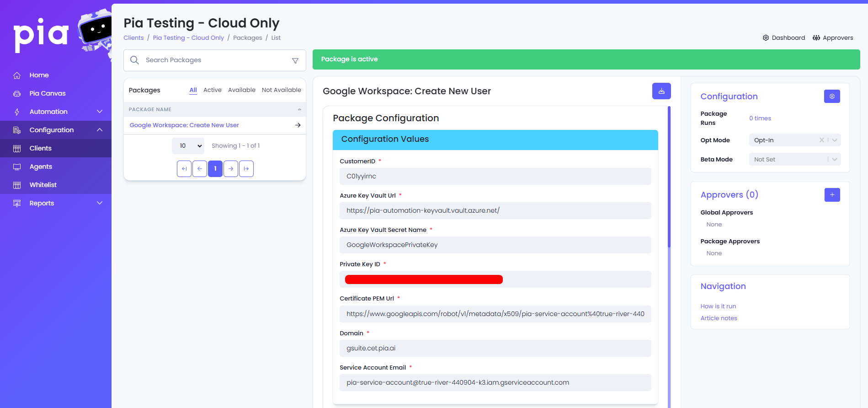Click the Approvers people icon

tap(816, 38)
